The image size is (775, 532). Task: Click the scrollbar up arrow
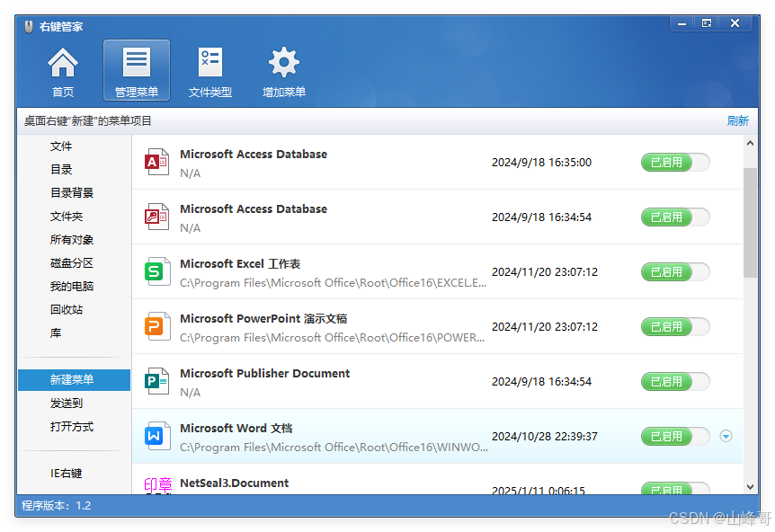(x=750, y=143)
